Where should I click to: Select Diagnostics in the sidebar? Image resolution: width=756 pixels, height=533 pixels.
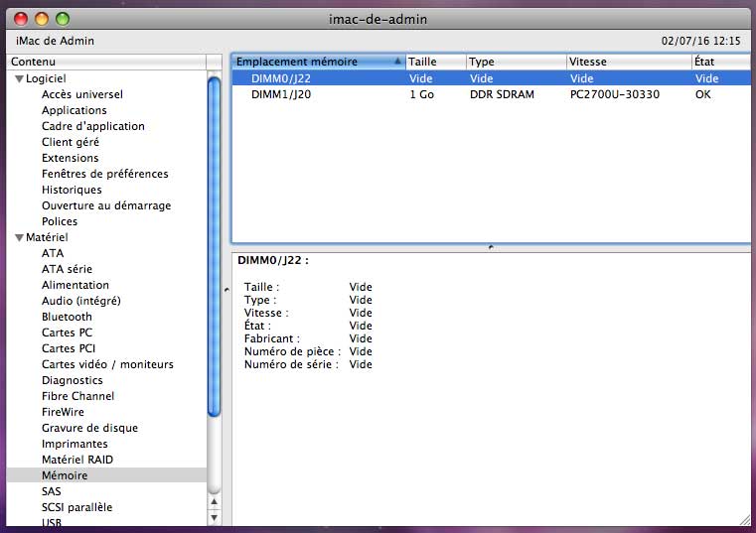coord(73,381)
